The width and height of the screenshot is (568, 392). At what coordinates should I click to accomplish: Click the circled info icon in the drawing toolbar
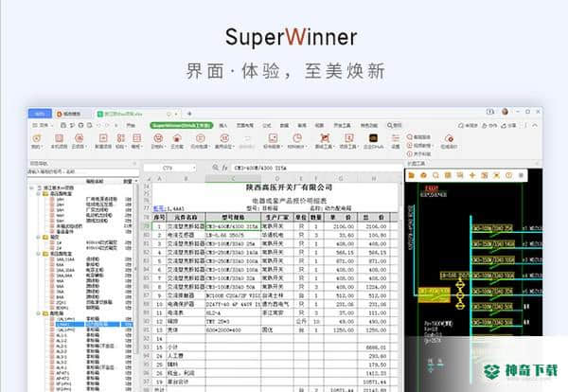point(508,175)
